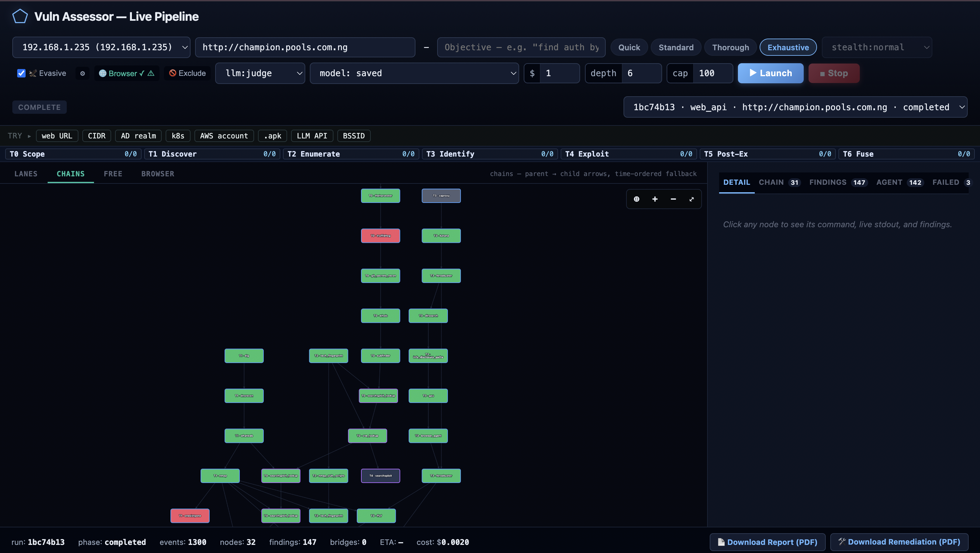Open the llm:judge dropdown
The width and height of the screenshot is (980, 553).
[260, 73]
